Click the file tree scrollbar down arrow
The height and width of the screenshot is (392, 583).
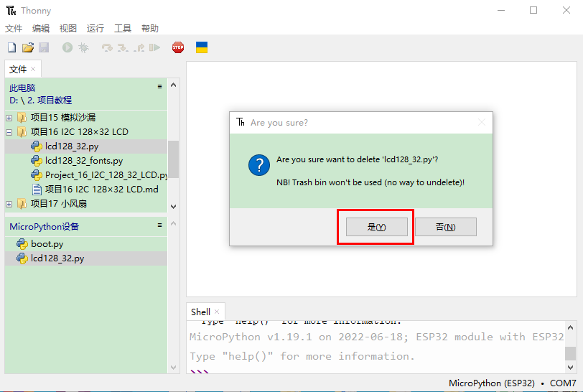coord(173,206)
